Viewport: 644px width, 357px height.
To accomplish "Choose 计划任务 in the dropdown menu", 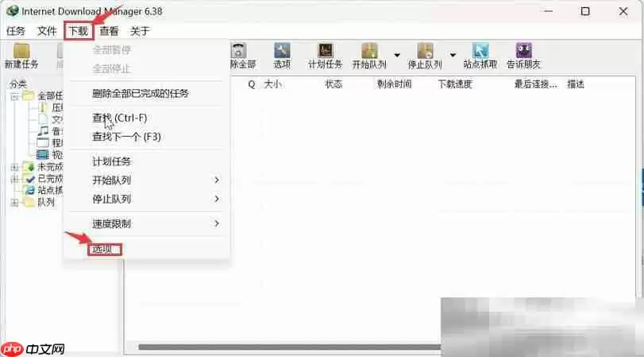I will coord(112,161).
